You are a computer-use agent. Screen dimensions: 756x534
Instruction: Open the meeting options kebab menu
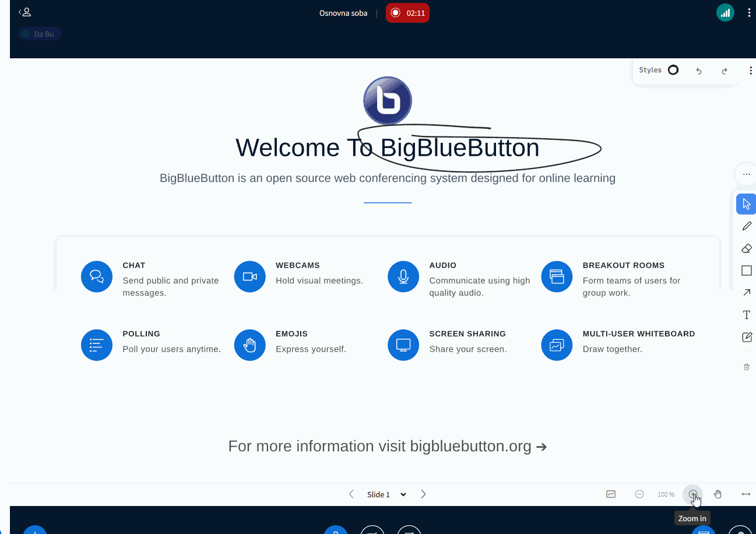[749, 12]
